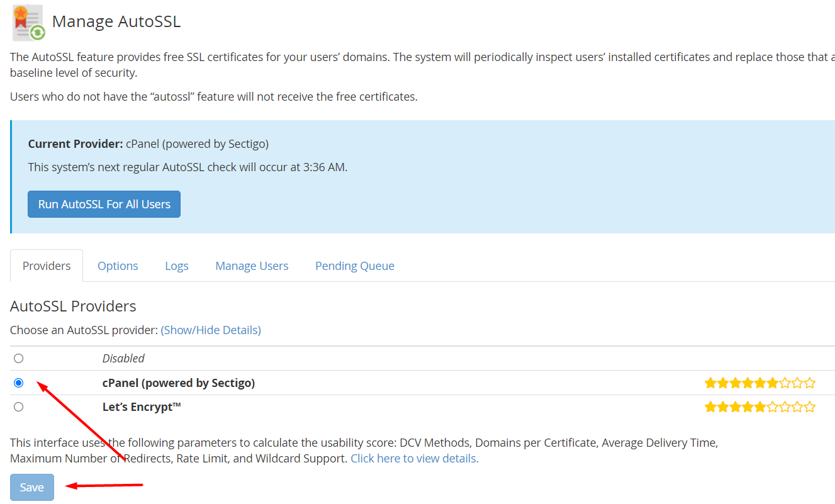The image size is (835, 504).
Task: Click the cPanel (powered by Sectigo) row label
Action: coord(179,383)
